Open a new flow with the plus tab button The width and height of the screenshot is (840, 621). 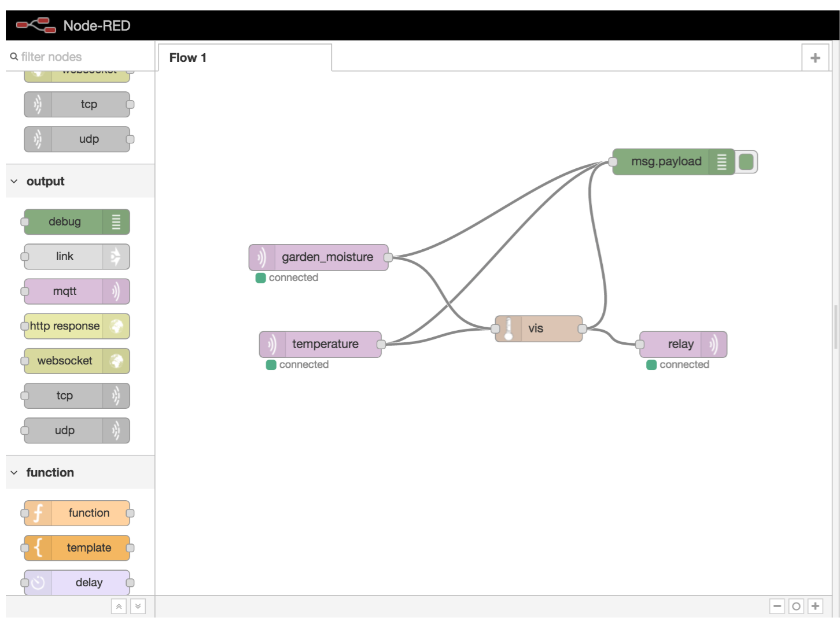[815, 57]
